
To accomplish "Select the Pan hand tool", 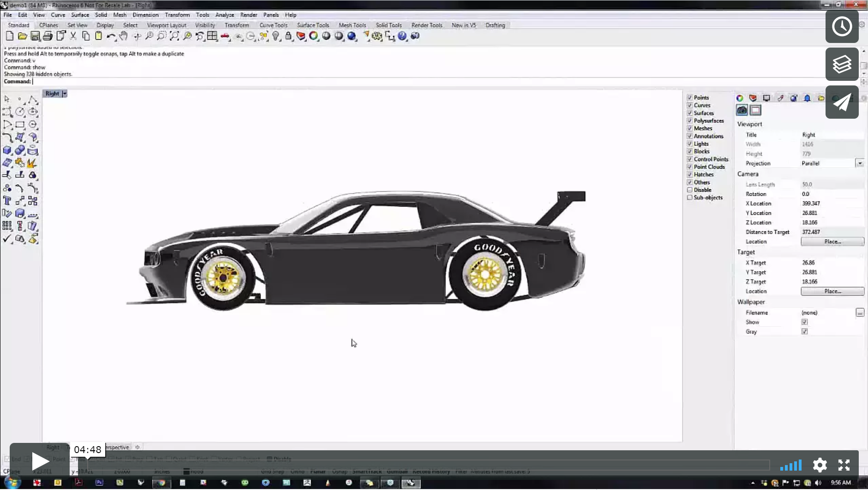I will [x=124, y=36].
